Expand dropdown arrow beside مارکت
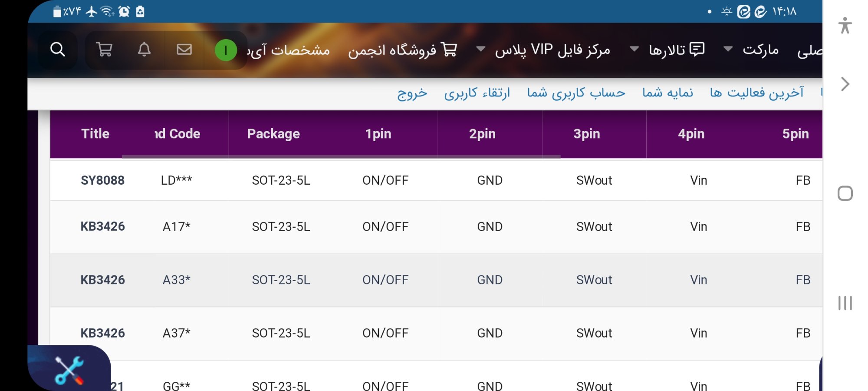 (728, 49)
